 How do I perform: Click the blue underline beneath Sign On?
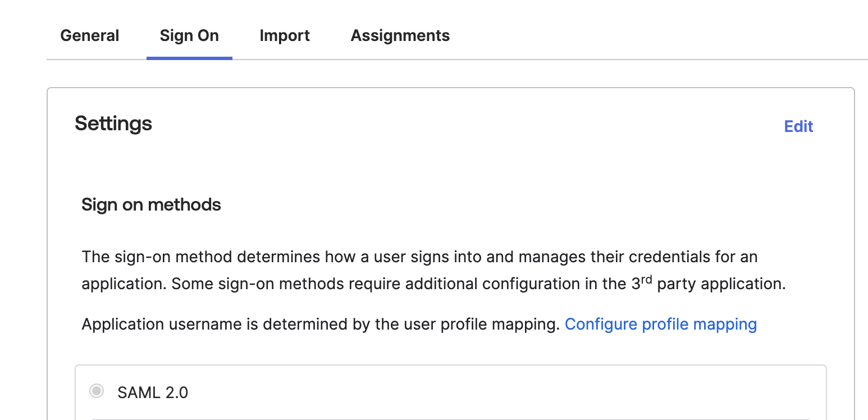(189, 57)
